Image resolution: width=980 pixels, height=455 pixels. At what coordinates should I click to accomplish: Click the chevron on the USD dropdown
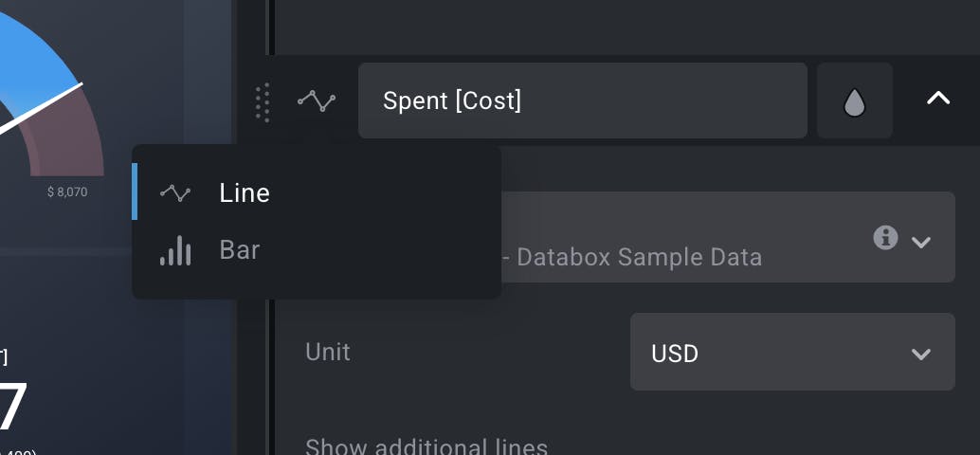920,354
